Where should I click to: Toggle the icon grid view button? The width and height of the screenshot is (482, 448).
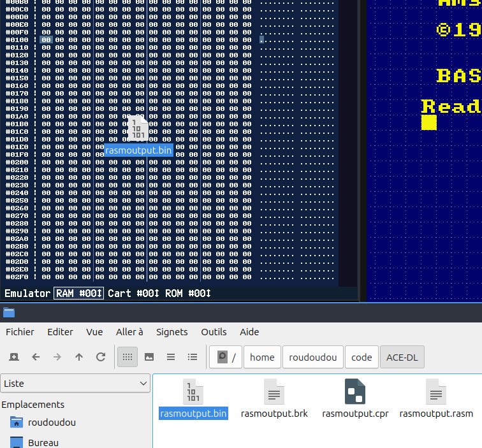(128, 357)
